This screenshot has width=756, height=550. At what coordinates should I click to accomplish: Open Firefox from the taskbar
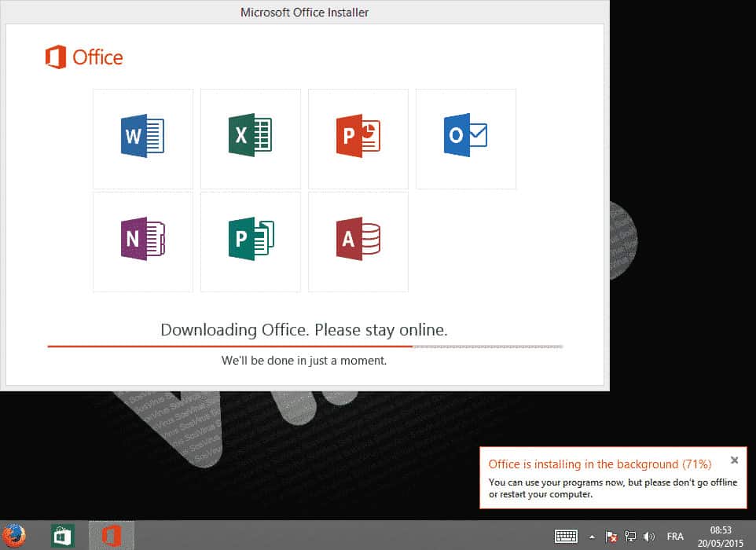13,536
